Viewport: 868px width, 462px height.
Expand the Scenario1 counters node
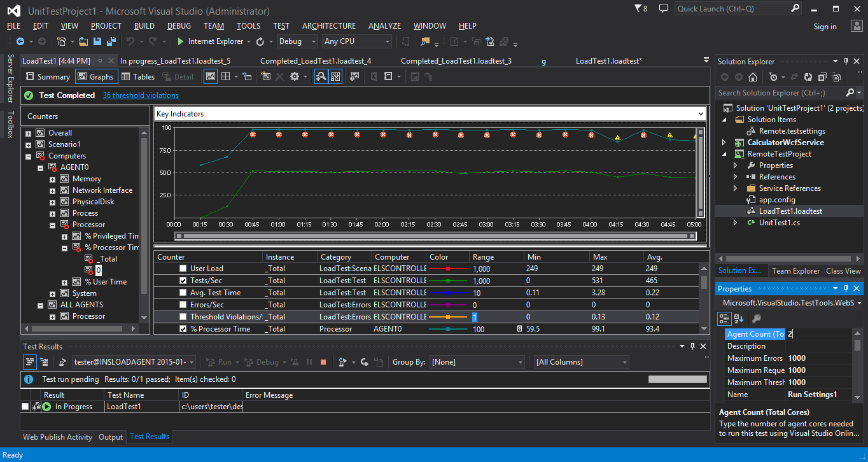coord(29,145)
